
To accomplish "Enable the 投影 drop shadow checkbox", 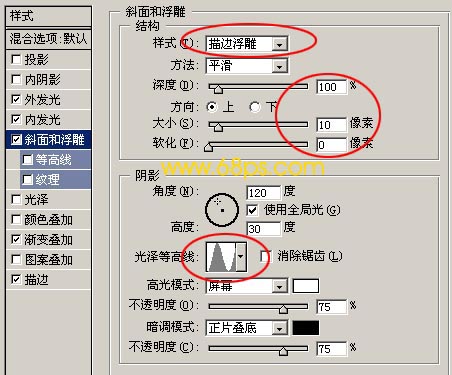I will click(x=16, y=60).
